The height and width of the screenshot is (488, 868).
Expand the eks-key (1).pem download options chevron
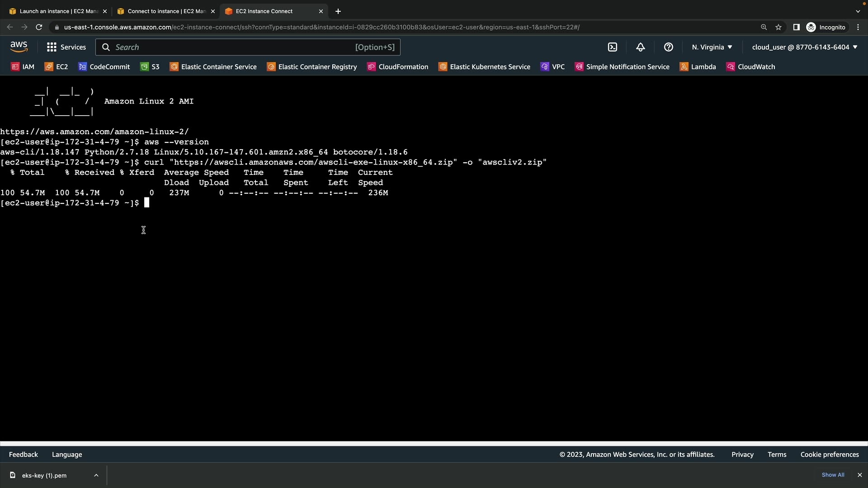click(96, 475)
